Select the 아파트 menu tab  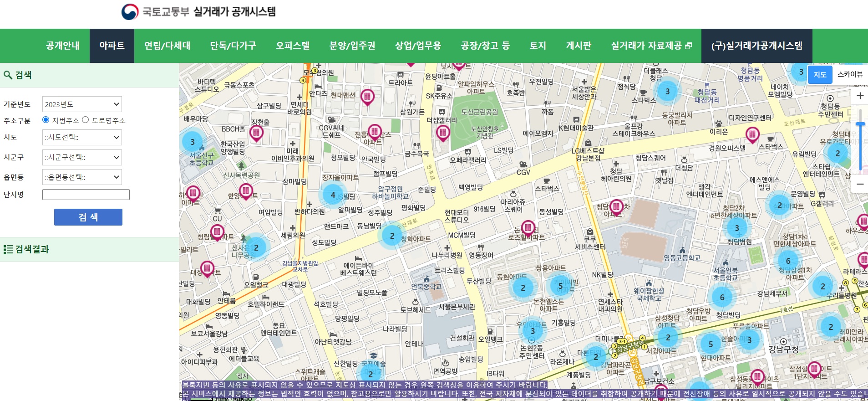112,46
